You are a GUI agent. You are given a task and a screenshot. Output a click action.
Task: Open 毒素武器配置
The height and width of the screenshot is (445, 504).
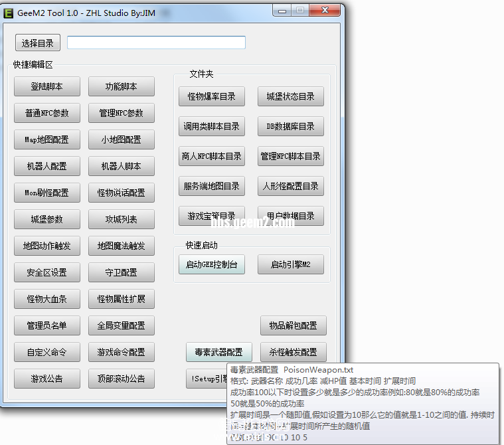pos(219,352)
